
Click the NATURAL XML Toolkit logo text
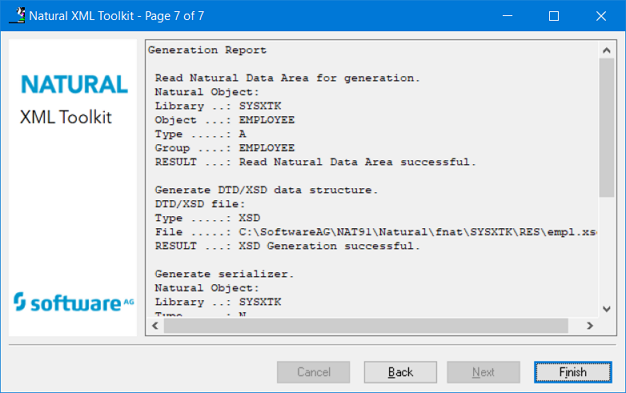coord(74,100)
